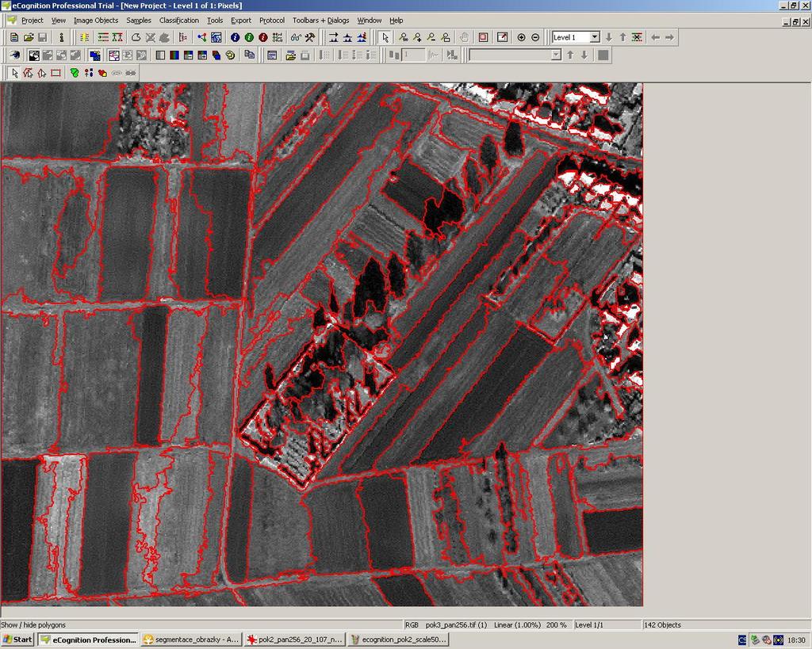Click the triangle network graph icon
Viewport: 812px width, 649px height.
[x=202, y=37]
